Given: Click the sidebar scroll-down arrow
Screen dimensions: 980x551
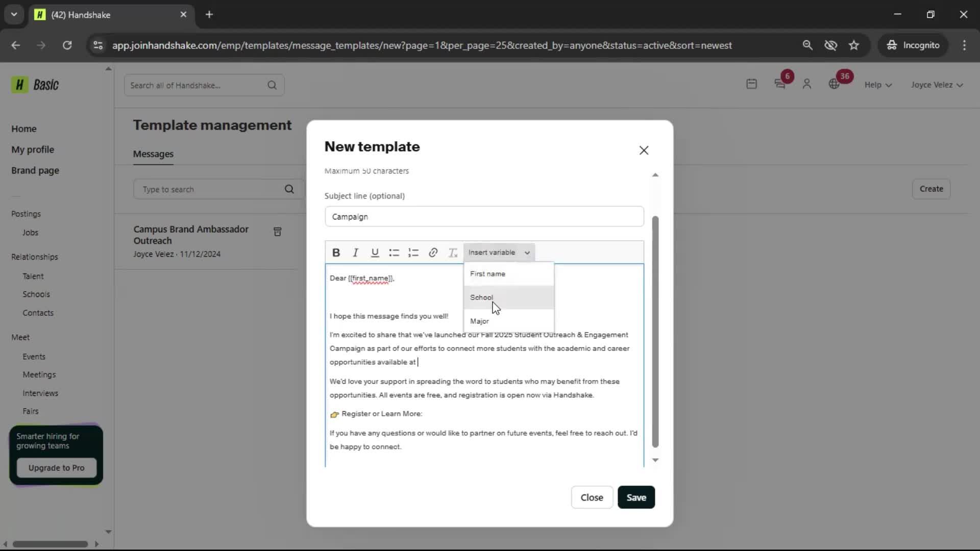Looking at the screenshot, I should (108, 532).
